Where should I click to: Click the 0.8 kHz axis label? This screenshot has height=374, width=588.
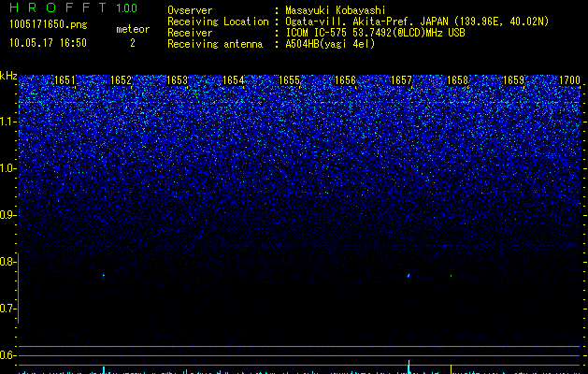click(x=7, y=262)
